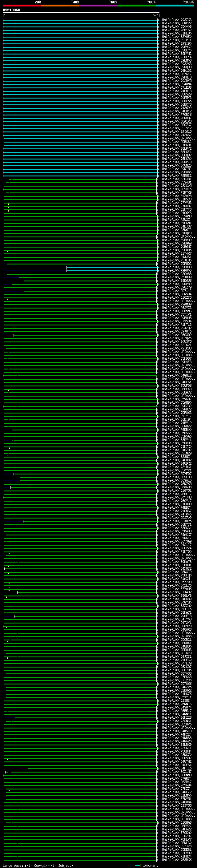Open the UniRef100_B2UJ81 entry
197x868 pixels.
(x=177, y=179)
